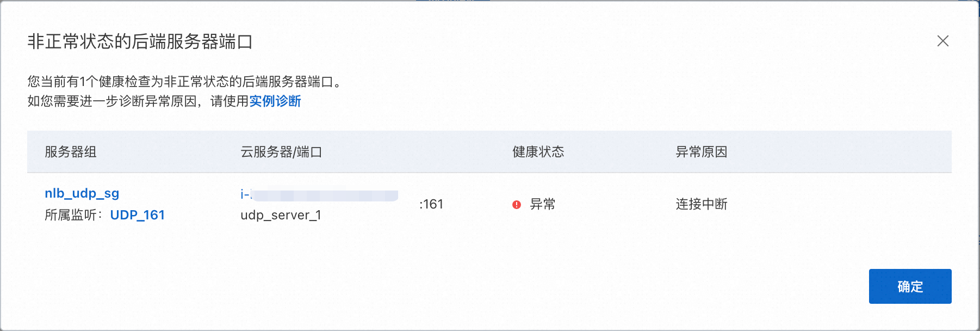Click the 健康状态 column header
The height and width of the screenshot is (331, 980).
[538, 152]
